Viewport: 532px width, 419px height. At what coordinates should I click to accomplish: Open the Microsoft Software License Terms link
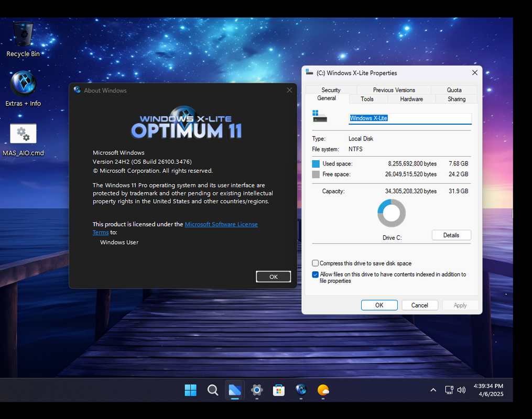(x=221, y=224)
